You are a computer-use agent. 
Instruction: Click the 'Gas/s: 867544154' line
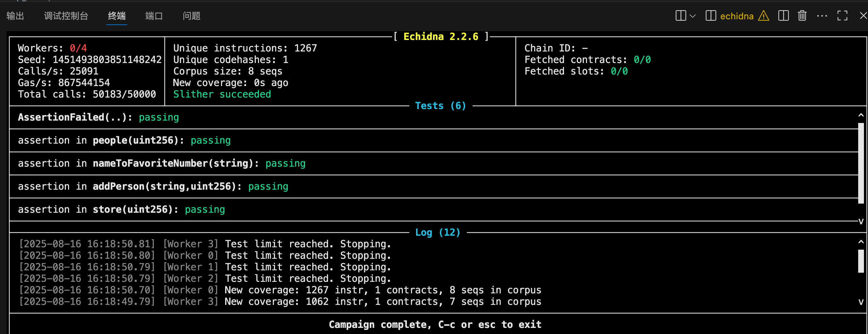pos(64,83)
